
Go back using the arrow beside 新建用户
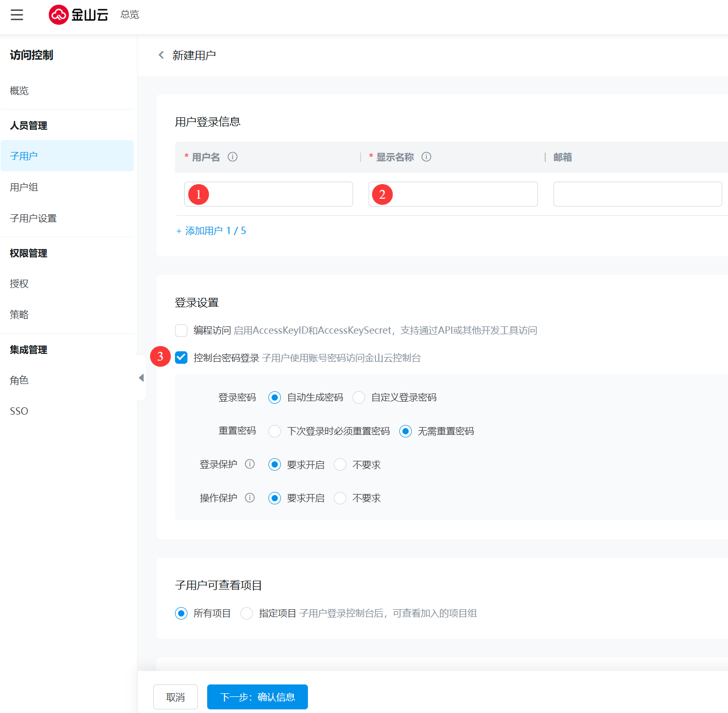tap(161, 55)
